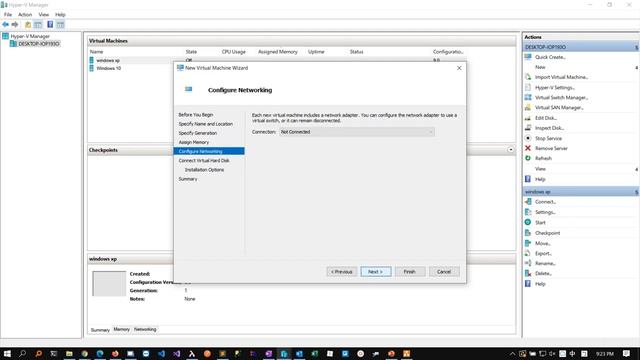Click Cancel in the wizard
Image resolution: width=640 pixels, height=360 pixels.
point(444,272)
